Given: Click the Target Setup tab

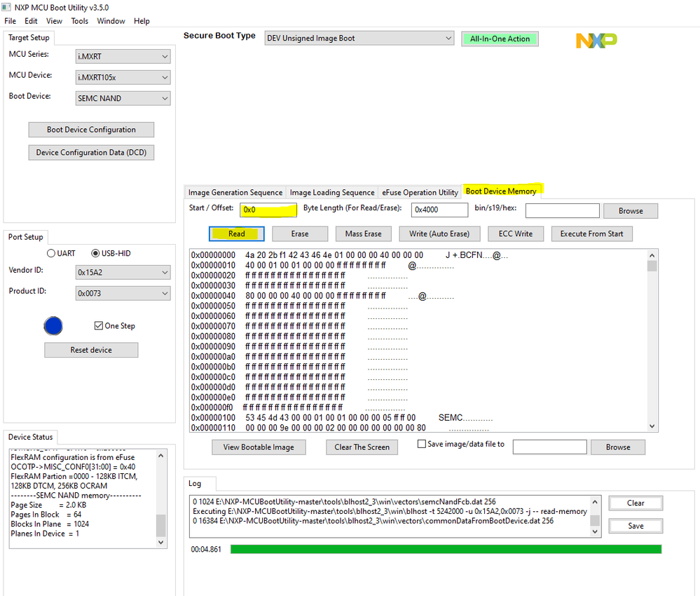Looking at the screenshot, I should (29, 38).
